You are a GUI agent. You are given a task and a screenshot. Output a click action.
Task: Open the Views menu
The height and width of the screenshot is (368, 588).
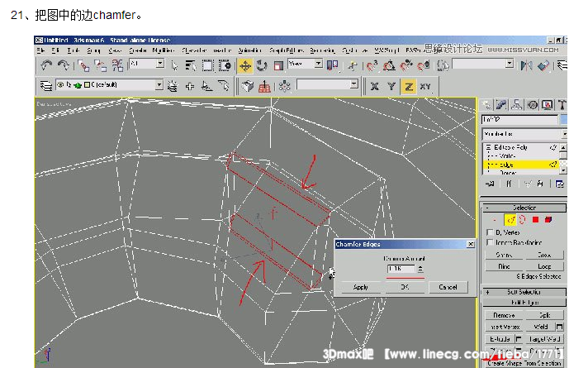(115, 50)
